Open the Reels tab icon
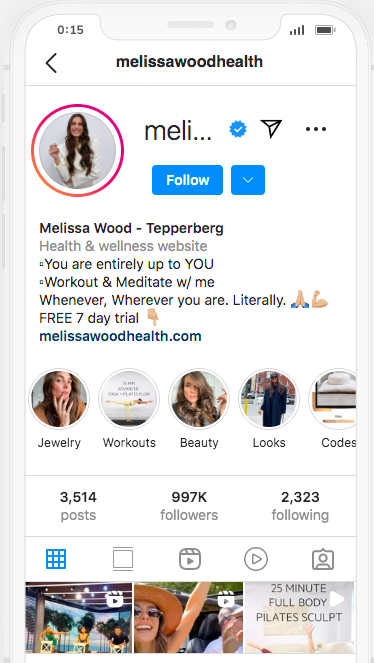This screenshot has width=374, height=663. click(x=190, y=559)
